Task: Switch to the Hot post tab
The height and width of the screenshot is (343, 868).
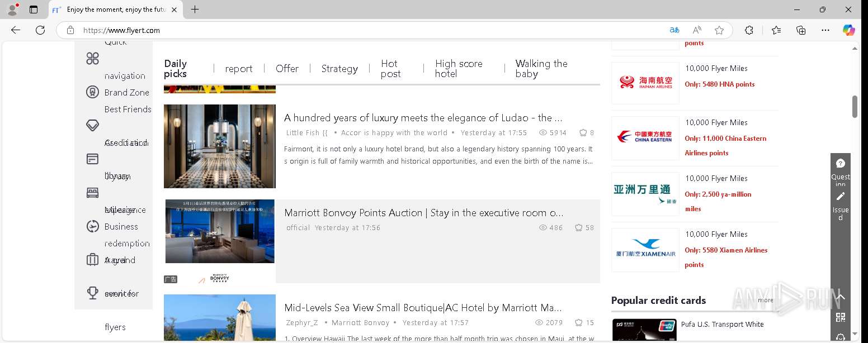Action: coord(391,69)
